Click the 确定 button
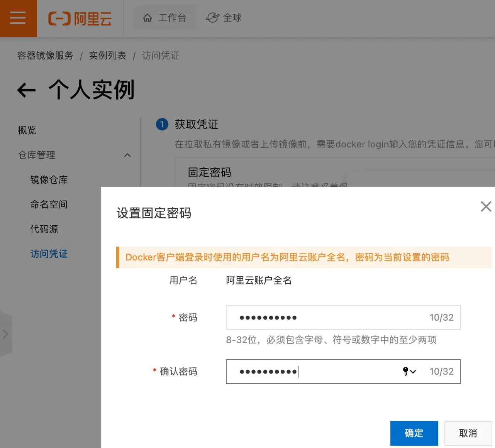Viewport: 495px width, 448px height. click(414, 433)
